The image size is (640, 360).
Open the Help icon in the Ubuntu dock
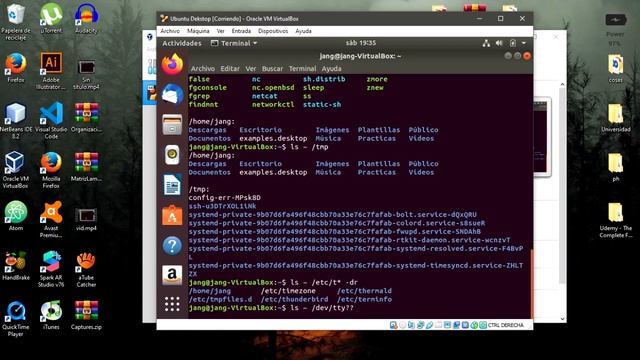[x=172, y=246]
